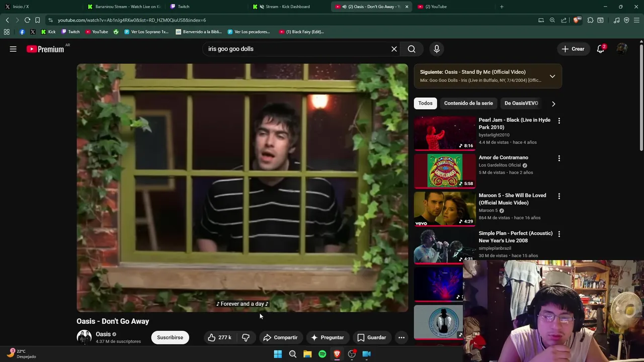Switch to the Inicio / X browser tab

point(40,7)
